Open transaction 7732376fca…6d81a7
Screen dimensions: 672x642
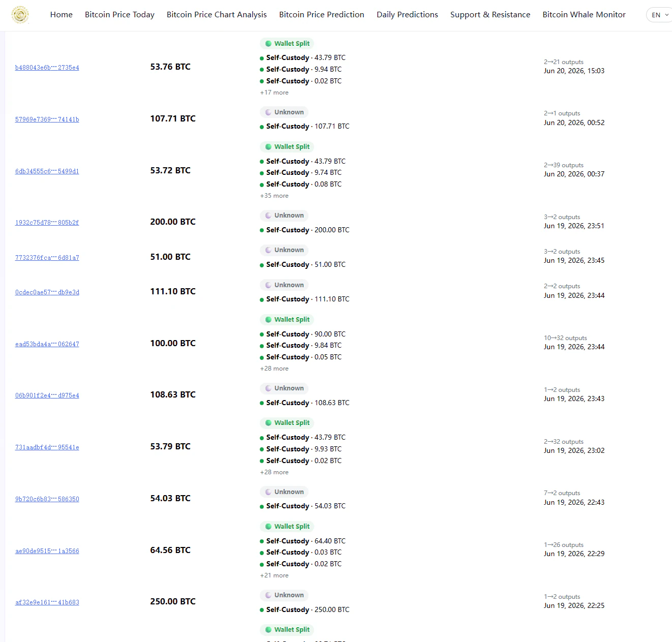[x=47, y=258]
